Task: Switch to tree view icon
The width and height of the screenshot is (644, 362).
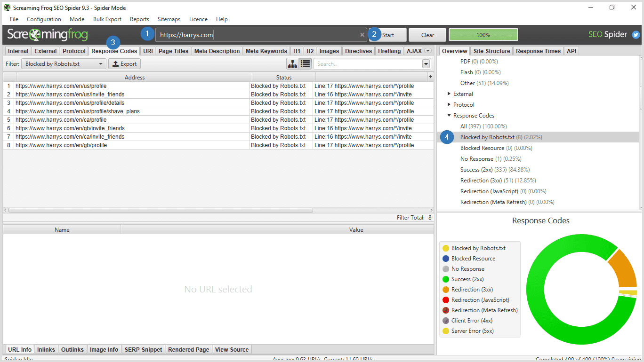Action: click(x=292, y=64)
